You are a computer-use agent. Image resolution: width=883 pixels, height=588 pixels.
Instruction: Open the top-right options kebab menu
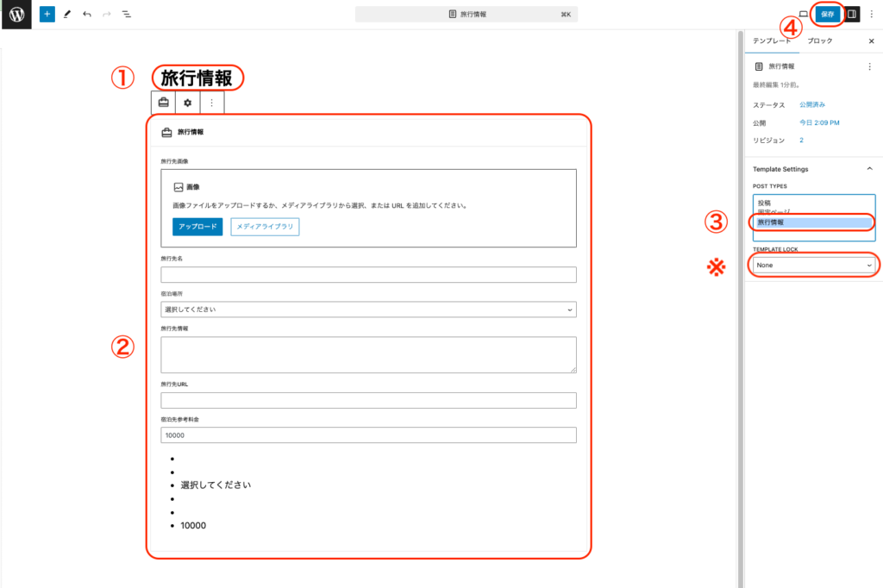871,15
